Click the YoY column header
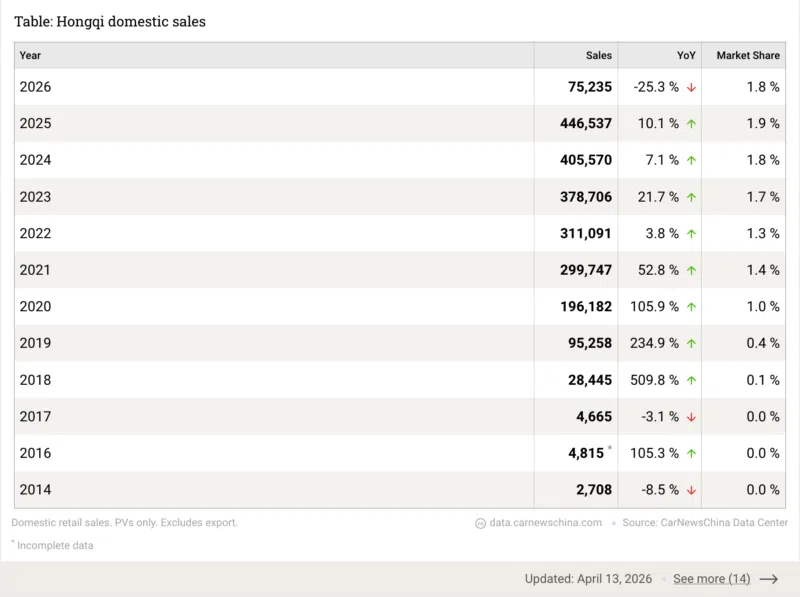800x597 pixels. pos(686,56)
